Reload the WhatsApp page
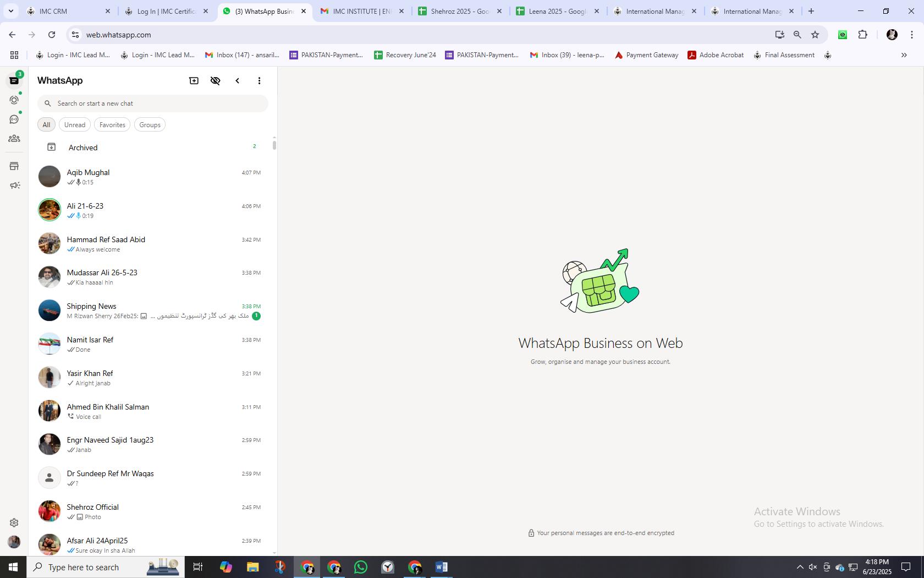The image size is (924, 578). point(52,35)
